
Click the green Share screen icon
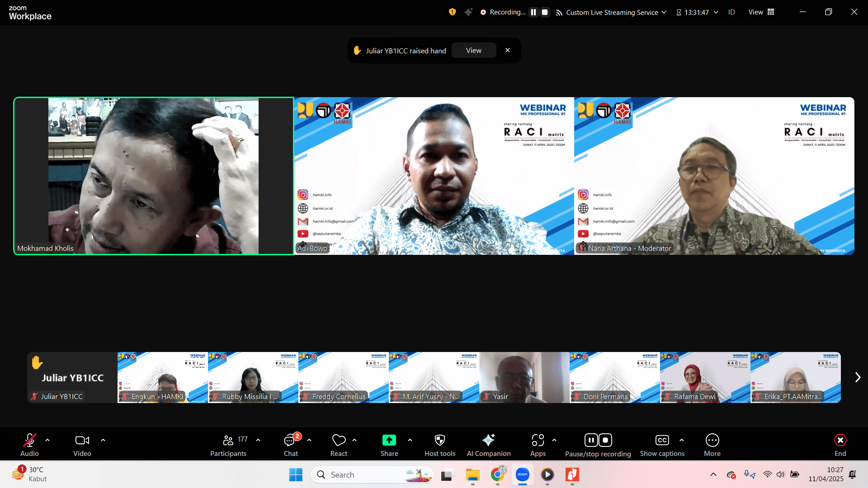(389, 440)
